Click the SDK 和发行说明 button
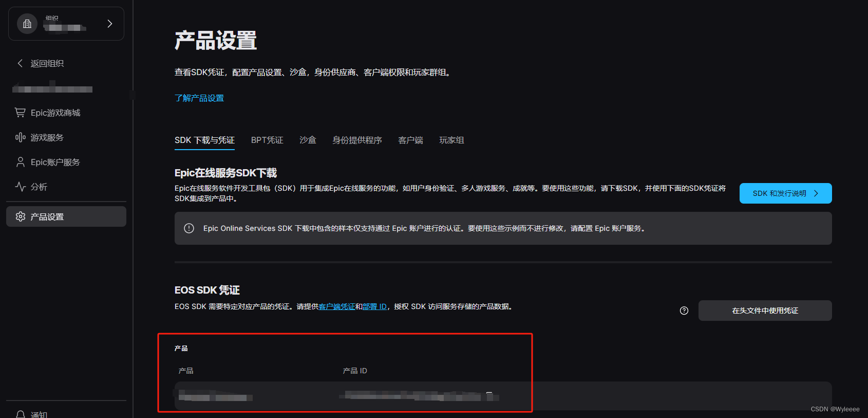Viewport: 868px width, 418px height. (x=785, y=193)
